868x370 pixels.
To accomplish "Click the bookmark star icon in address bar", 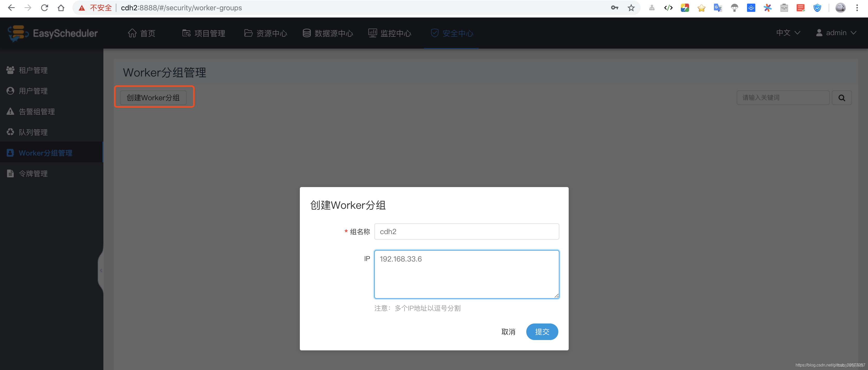I will point(631,8).
